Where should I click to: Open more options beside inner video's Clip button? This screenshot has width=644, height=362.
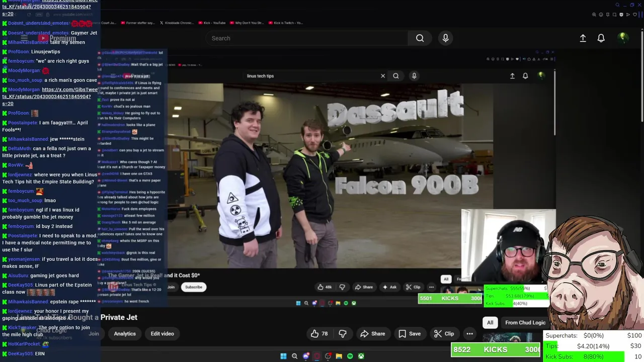tap(431, 287)
